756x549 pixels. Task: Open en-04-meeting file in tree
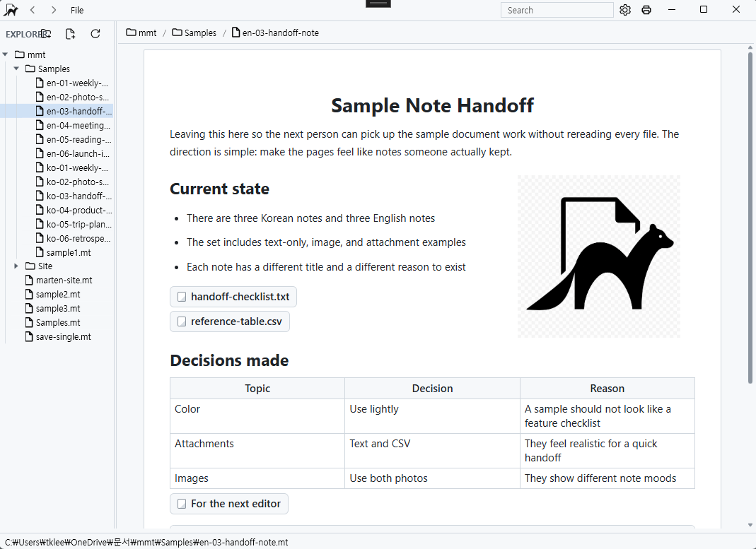(74, 125)
